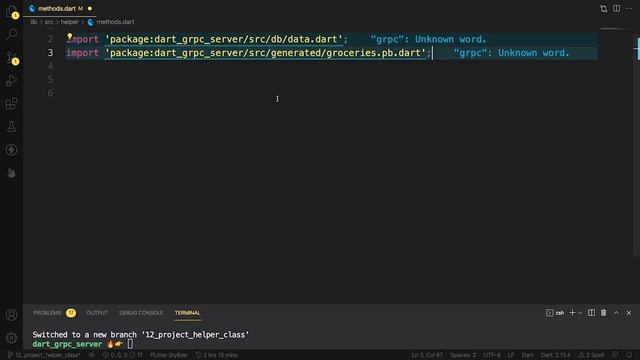Click the terminal prompt 'dart_grpc_server' line
The width and height of the screenshot is (640, 360).
tap(82, 344)
